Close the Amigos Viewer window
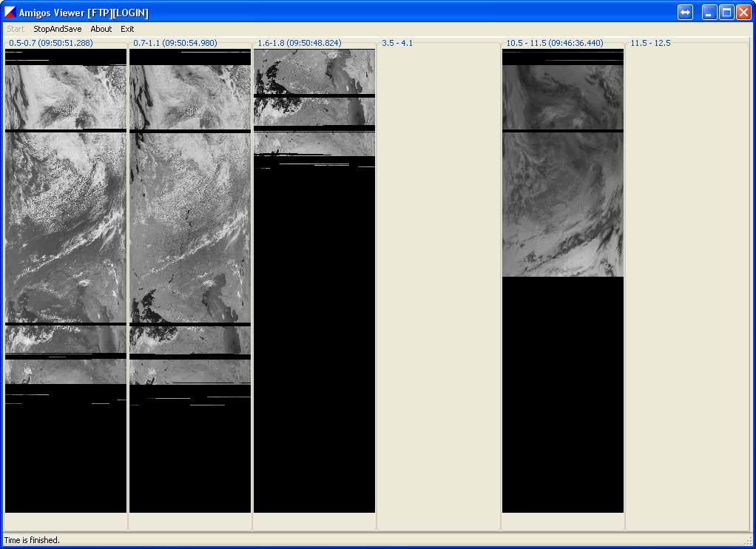Screen dimensions: 756x549 click(x=743, y=12)
